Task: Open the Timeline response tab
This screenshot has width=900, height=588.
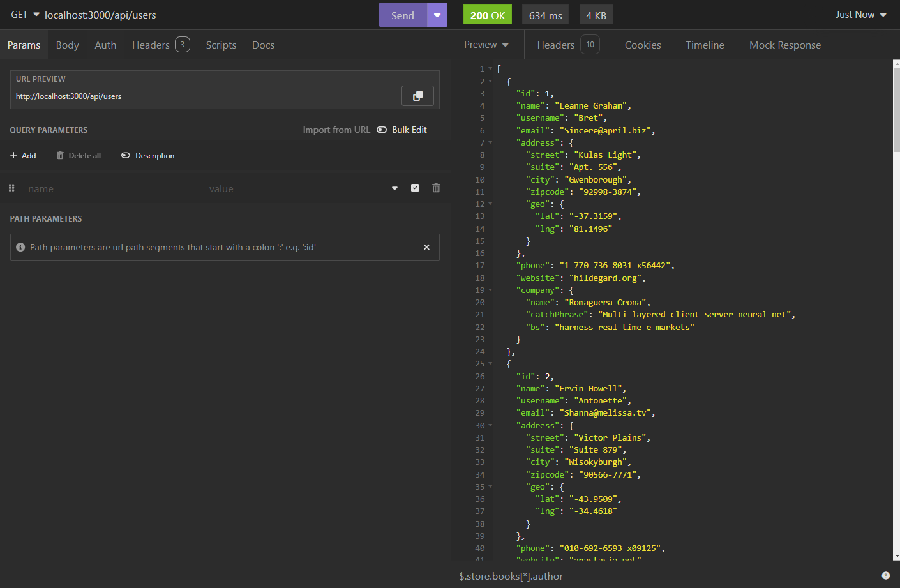Action: pos(705,45)
